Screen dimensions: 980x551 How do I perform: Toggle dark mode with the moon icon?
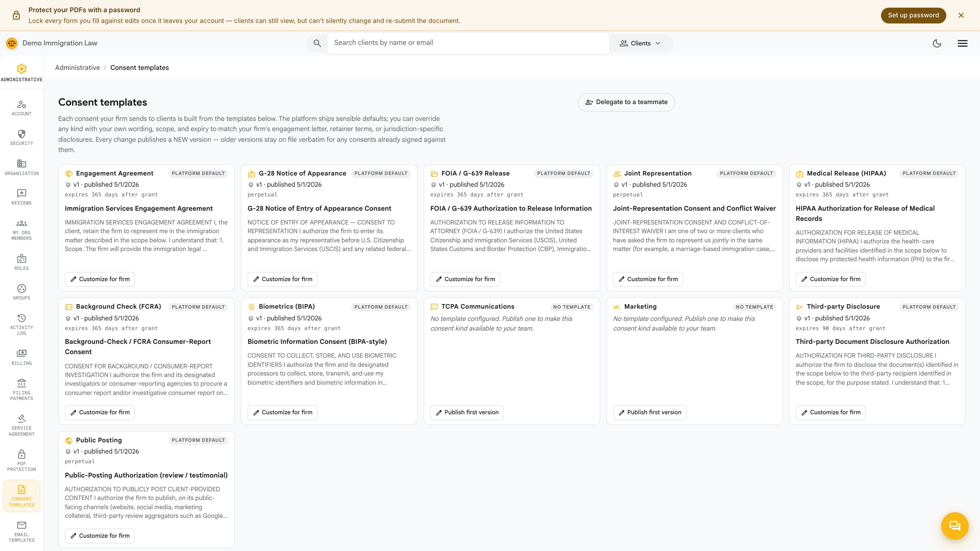pyautogui.click(x=937, y=43)
